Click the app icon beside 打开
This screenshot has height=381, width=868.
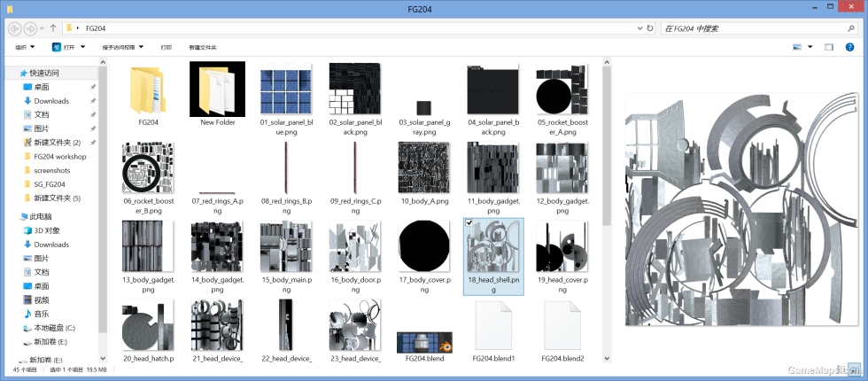coord(57,47)
